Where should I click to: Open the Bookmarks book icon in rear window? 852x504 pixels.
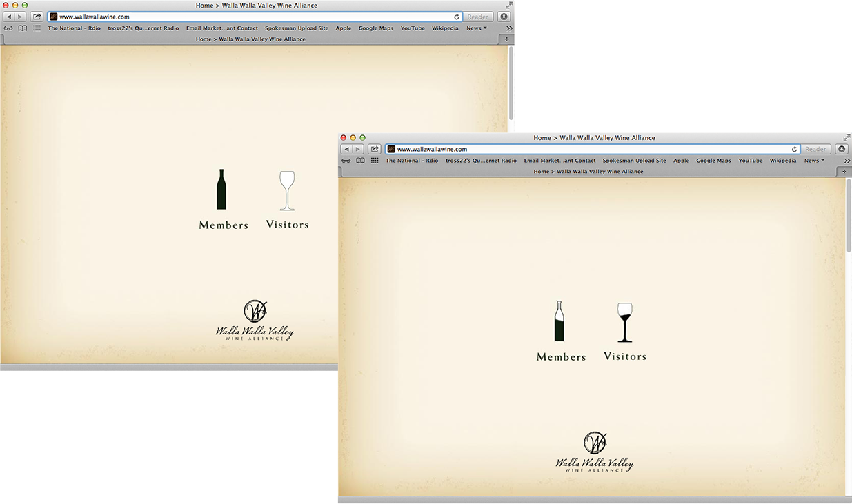tap(23, 28)
